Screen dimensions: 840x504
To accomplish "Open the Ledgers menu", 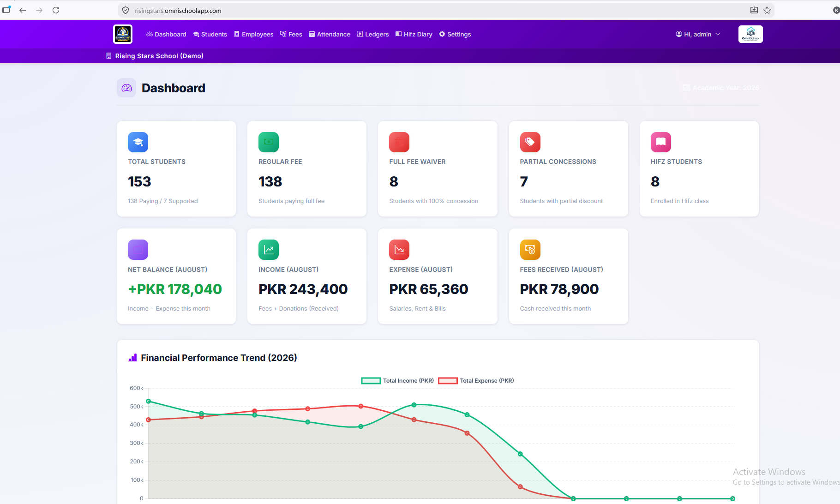I will (x=373, y=34).
